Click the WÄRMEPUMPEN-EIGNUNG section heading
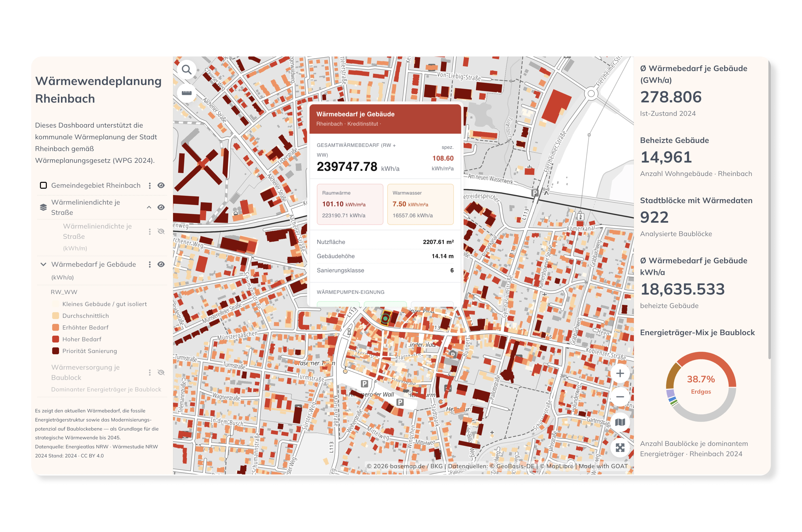Viewport: 802px width, 532px height. point(350,292)
